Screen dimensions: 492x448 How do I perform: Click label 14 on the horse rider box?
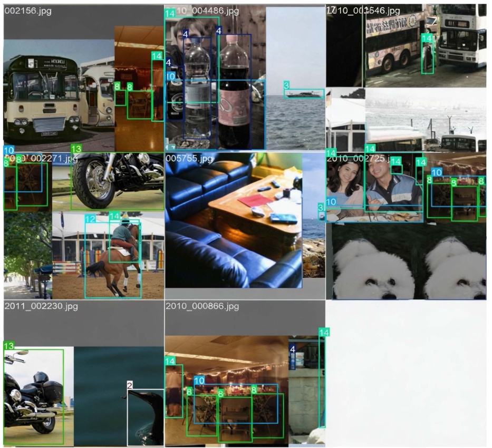coord(114,216)
